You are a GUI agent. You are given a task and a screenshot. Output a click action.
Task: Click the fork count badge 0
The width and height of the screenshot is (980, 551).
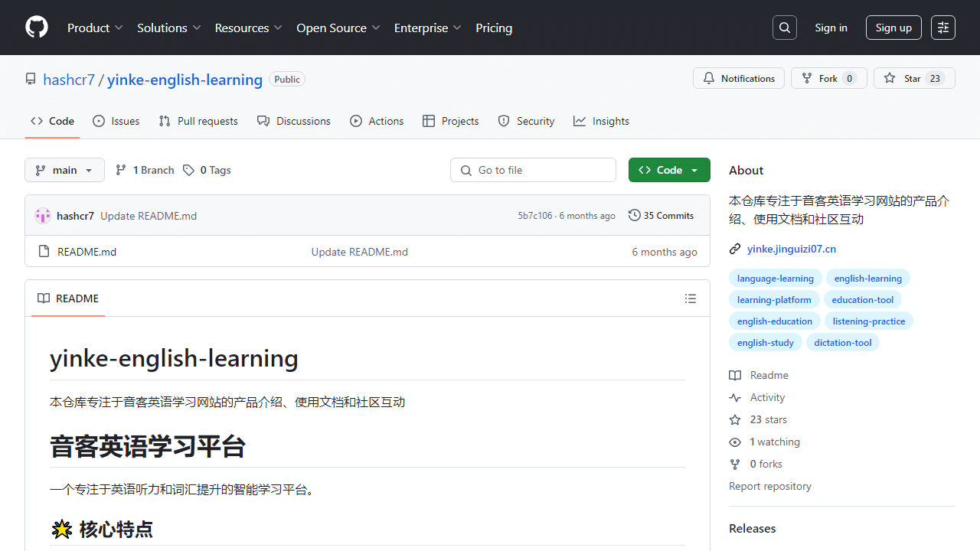[849, 78]
